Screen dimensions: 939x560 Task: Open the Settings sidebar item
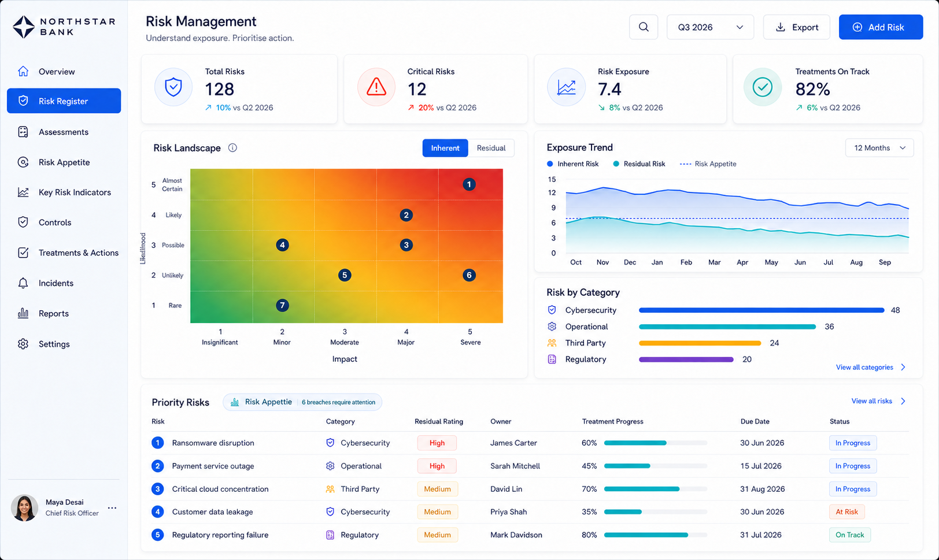(64, 344)
